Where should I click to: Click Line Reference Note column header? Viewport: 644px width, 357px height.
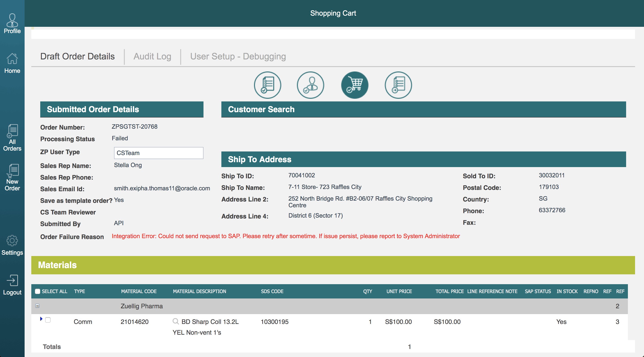coord(492,291)
